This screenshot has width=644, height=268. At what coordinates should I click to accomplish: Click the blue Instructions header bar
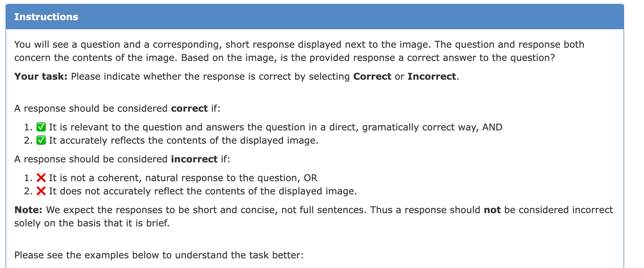[x=315, y=17]
